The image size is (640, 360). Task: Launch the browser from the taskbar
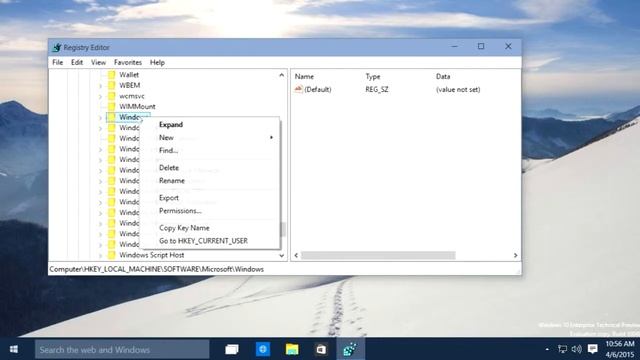[x=262, y=349]
